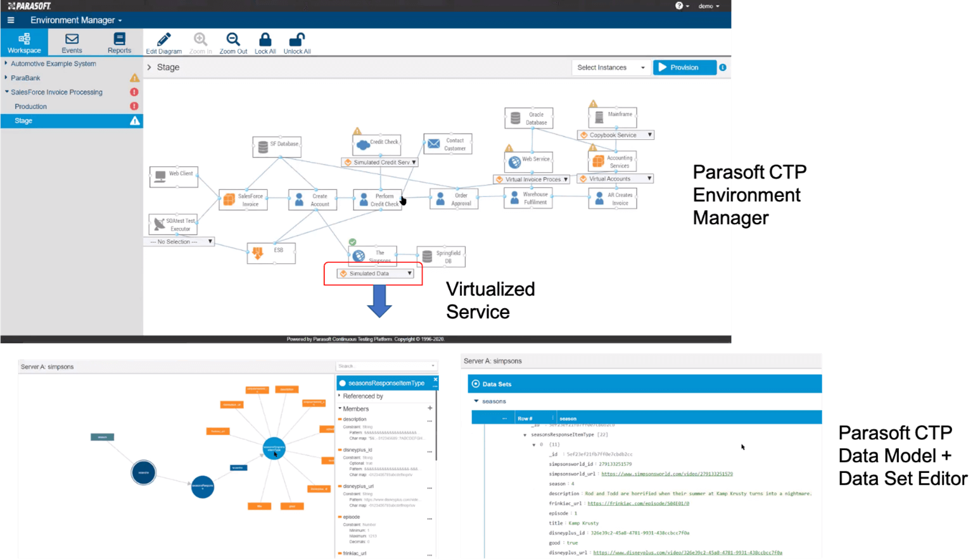Select the Springfield DB node
Image resolution: width=980 pixels, height=559 pixels.
[441, 256]
